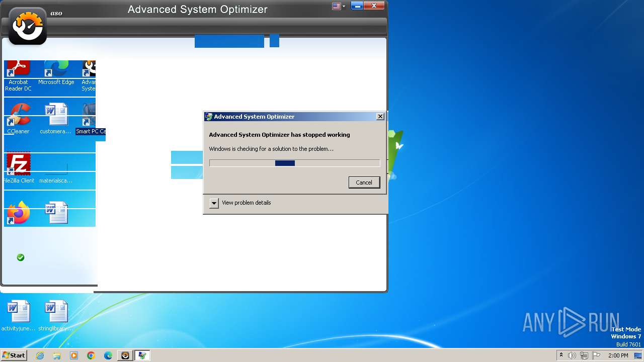Open Windows Media Player from taskbar

coord(74,355)
